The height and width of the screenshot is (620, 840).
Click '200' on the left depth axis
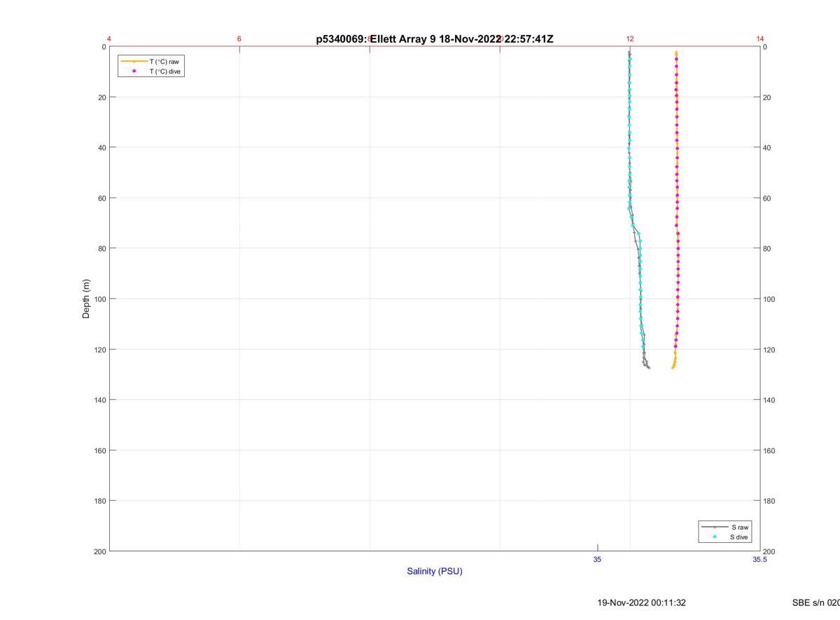99,551
